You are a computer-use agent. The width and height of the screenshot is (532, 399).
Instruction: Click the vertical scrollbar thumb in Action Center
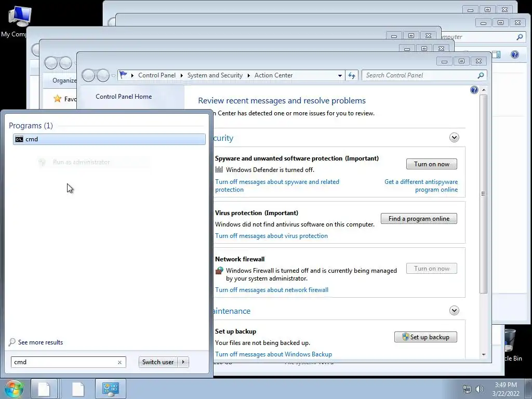click(x=484, y=194)
